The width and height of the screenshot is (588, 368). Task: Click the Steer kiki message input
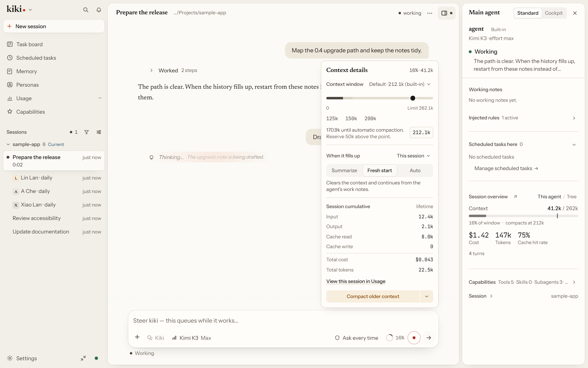click(283, 321)
